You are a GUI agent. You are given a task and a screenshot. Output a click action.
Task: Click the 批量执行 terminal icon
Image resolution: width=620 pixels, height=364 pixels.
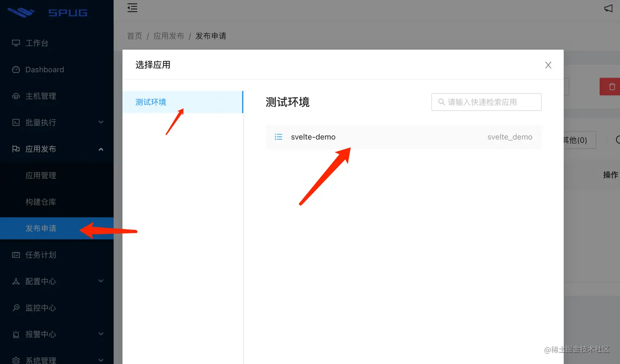(16, 123)
